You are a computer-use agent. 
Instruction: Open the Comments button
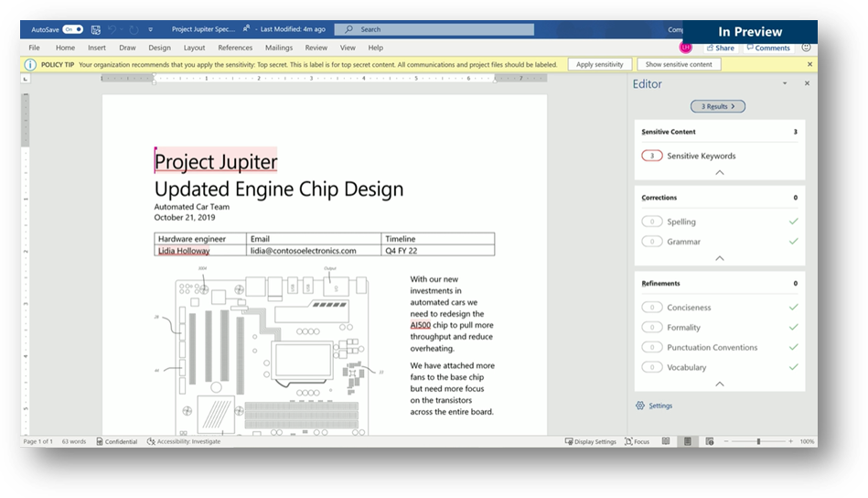point(768,48)
